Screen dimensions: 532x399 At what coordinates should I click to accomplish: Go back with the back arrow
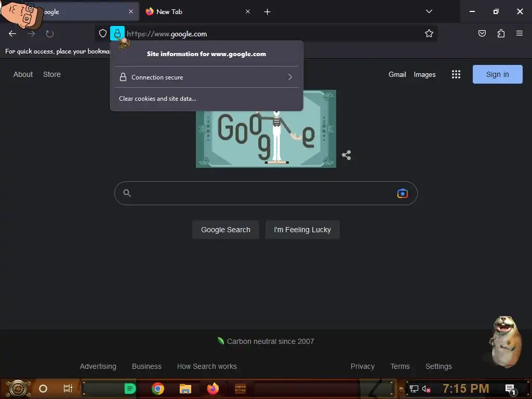tap(12, 34)
